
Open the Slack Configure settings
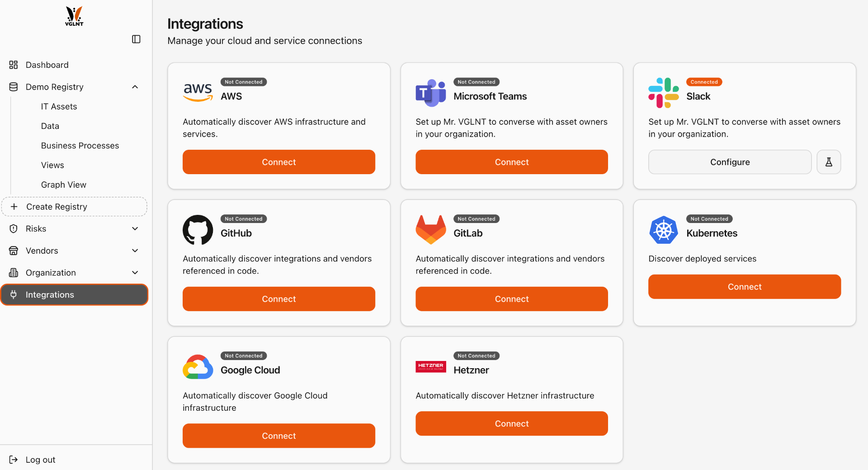[729, 162]
